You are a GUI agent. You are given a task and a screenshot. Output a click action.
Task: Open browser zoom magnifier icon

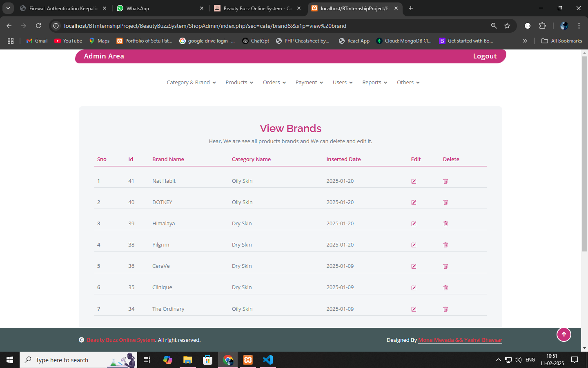(494, 26)
